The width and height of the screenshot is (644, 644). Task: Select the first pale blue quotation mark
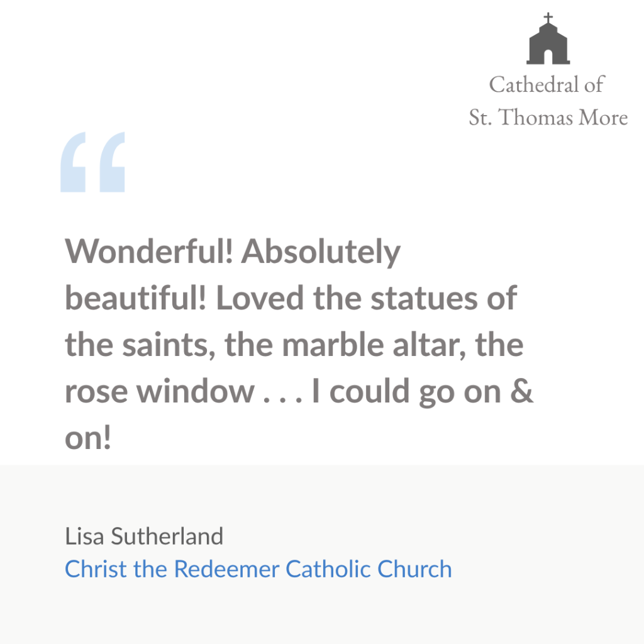73,162
